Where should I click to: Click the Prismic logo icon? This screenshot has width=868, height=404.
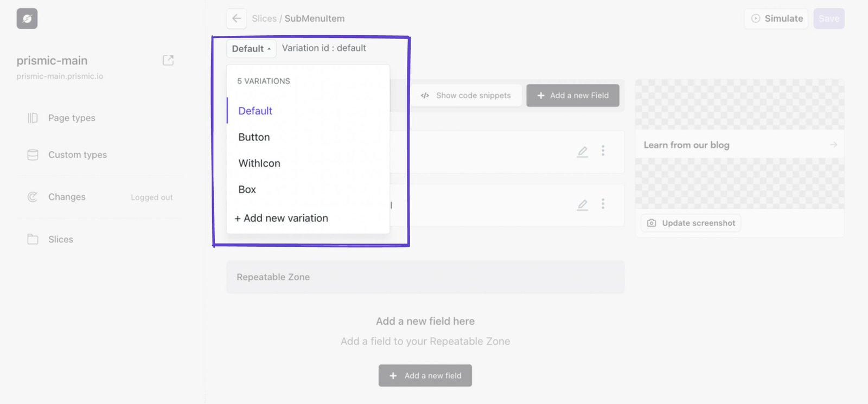coord(27,18)
